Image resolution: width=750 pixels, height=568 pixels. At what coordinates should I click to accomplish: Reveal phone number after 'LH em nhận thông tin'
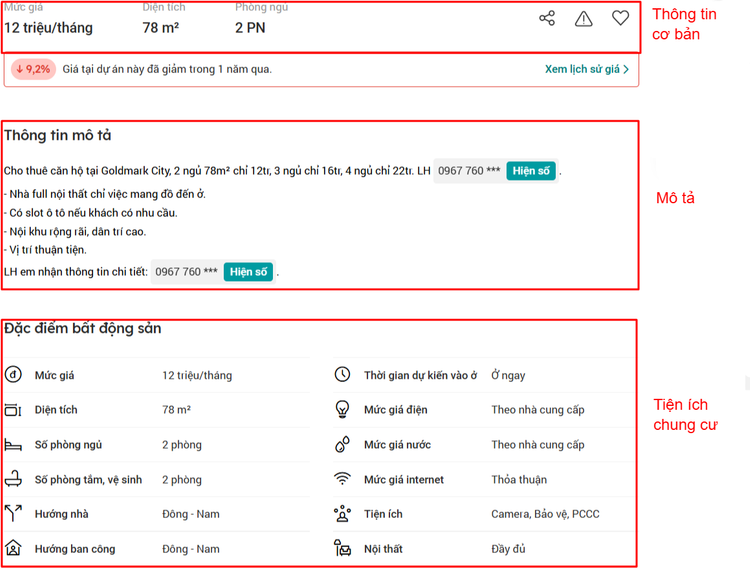[x=248, y=272]
